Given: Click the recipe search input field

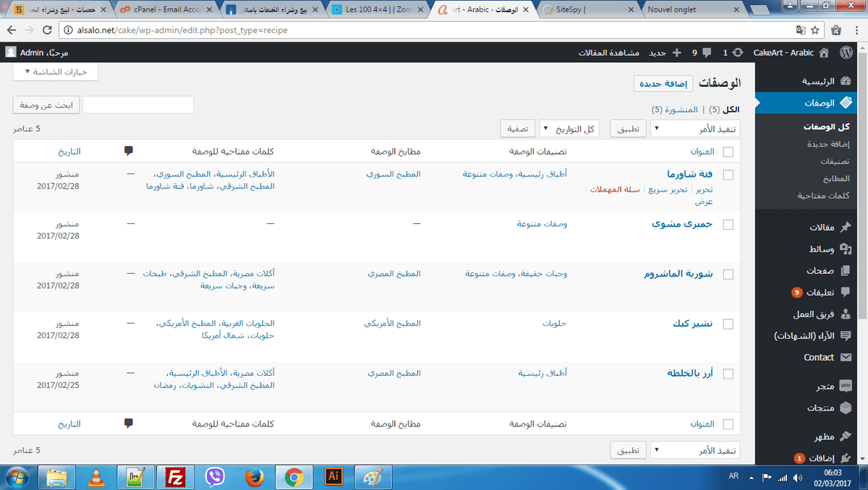Looking at the screenshot, I should click(x=138, y=105).
